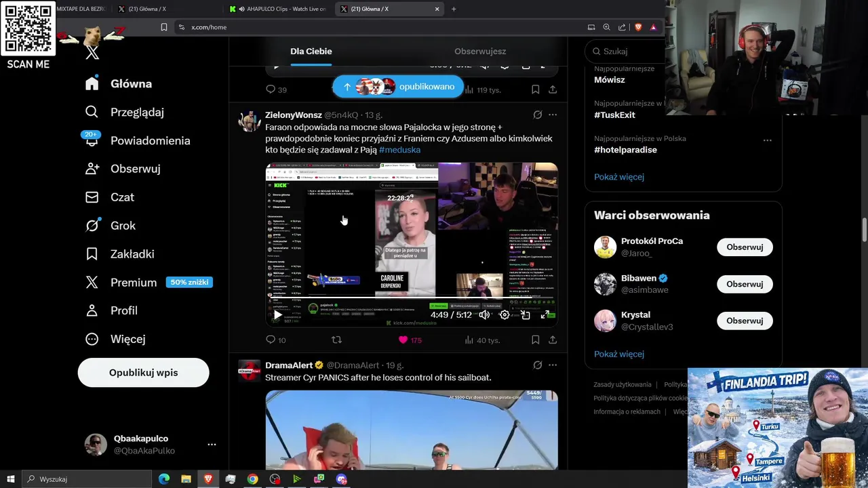Switch to AHAPULCO Clips browser tab
This screenshot has height=488, width=868.
pyautogui.click(x=278, y=9)
